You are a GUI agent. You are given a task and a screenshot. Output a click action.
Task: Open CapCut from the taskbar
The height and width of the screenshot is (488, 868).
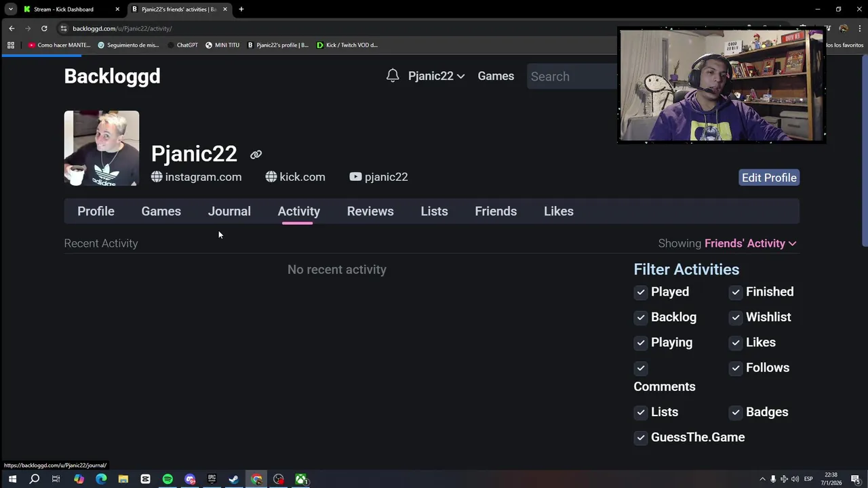[145, 479]
